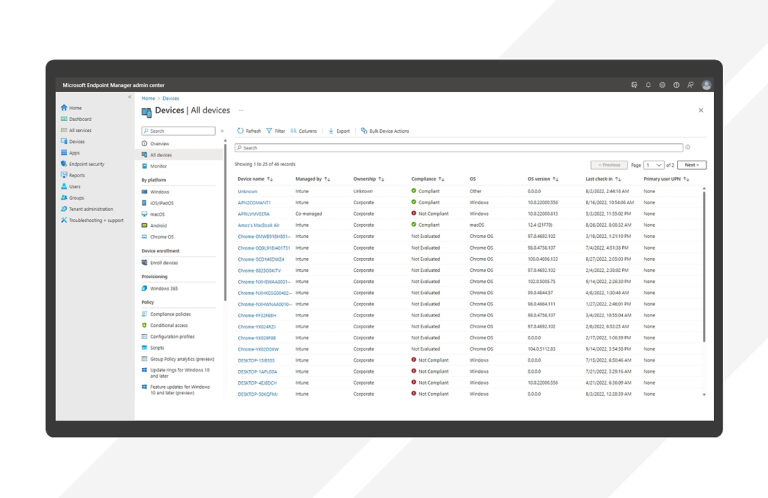The image size is (768, 498).
Task: Click Devices breadcrumb link
Action: pos(171,98)
